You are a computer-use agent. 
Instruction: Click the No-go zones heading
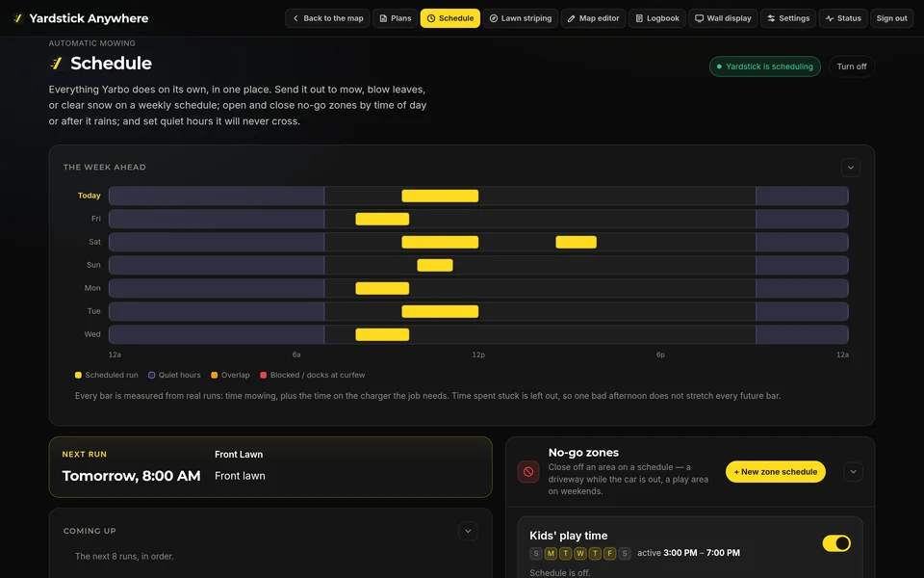(x=583, y=453)
